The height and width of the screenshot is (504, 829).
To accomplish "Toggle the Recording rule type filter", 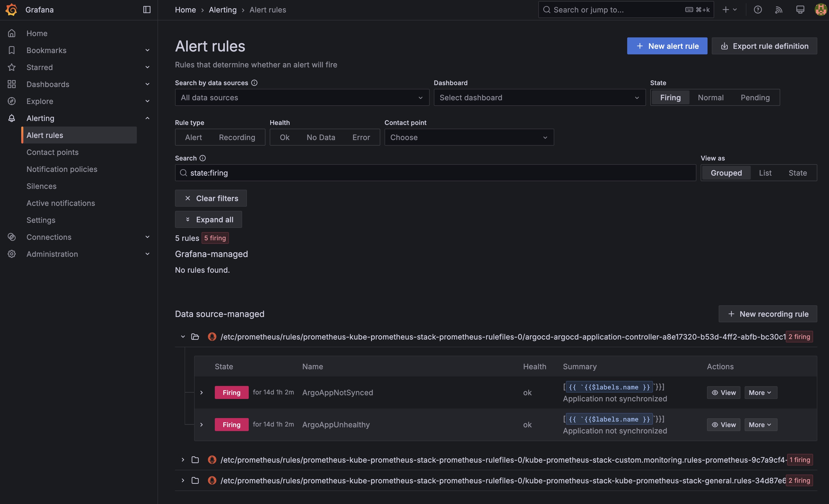I will point(237,137).
